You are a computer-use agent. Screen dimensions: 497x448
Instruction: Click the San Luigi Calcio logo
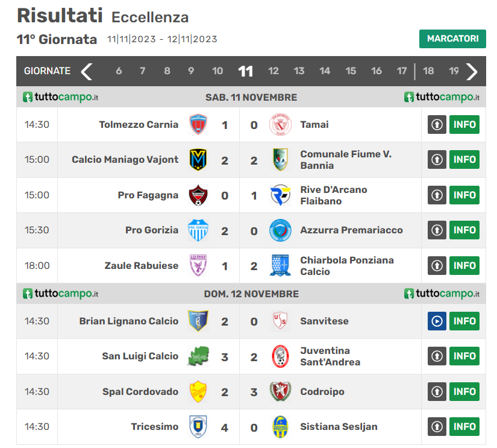(198, 356)
